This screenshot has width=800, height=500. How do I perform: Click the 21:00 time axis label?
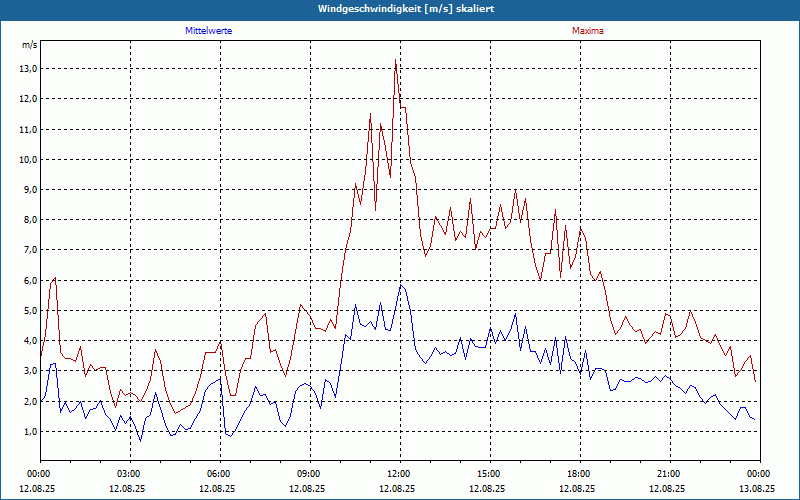click(x=670, y=474)
